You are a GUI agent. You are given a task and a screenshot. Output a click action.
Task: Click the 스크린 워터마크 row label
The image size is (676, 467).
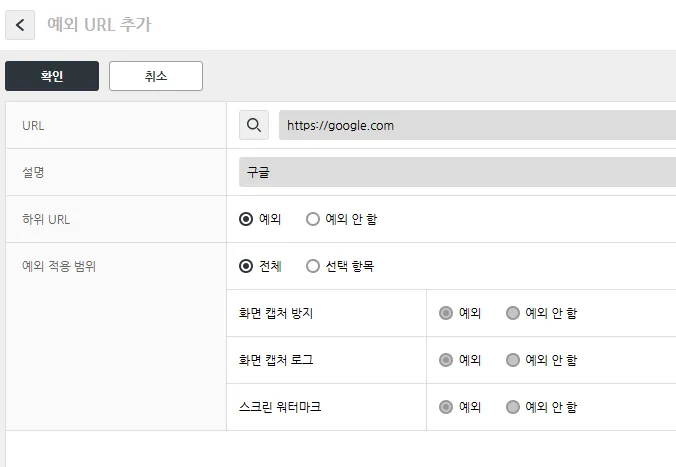(280, 407)
